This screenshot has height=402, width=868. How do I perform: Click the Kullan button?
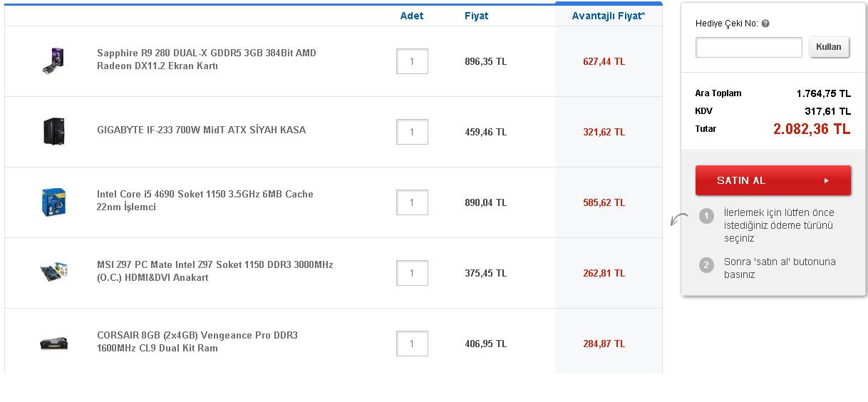pyautogui.click(x=829, y=47)
